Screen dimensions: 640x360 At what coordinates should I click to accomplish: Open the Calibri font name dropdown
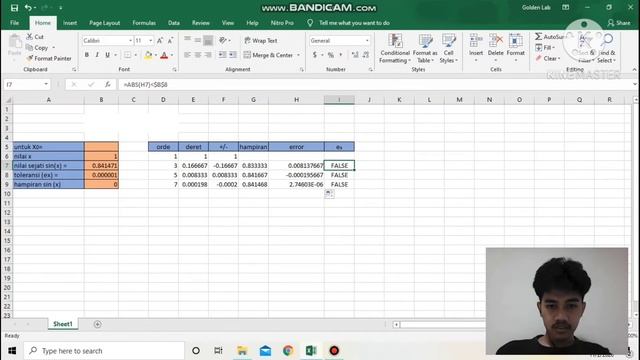click(x=131, y=41)
